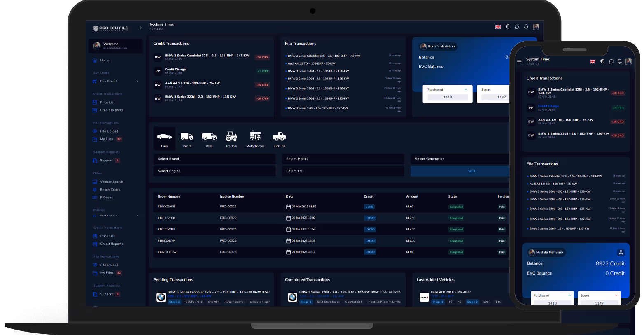Collapse the Purchased credit card
Viewport: 644px width, 335px height.
coord(466,89)
